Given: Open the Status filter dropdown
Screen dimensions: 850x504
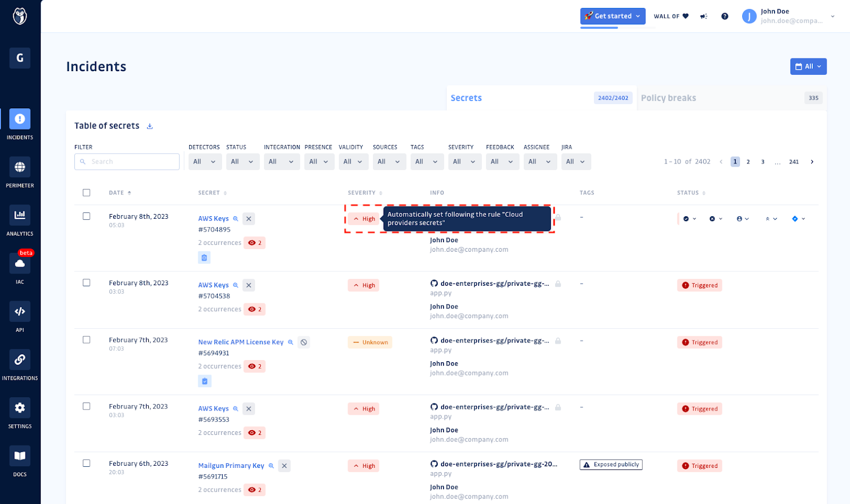Looking at the screenshot, I should click(x=243, y=161).
